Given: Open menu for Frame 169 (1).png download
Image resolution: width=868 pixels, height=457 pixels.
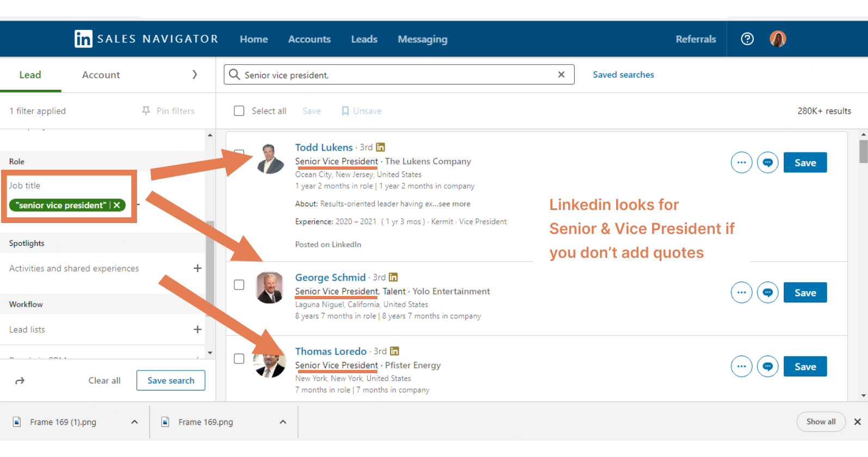Looking at the screenshot, I should (x=134, y=422).
